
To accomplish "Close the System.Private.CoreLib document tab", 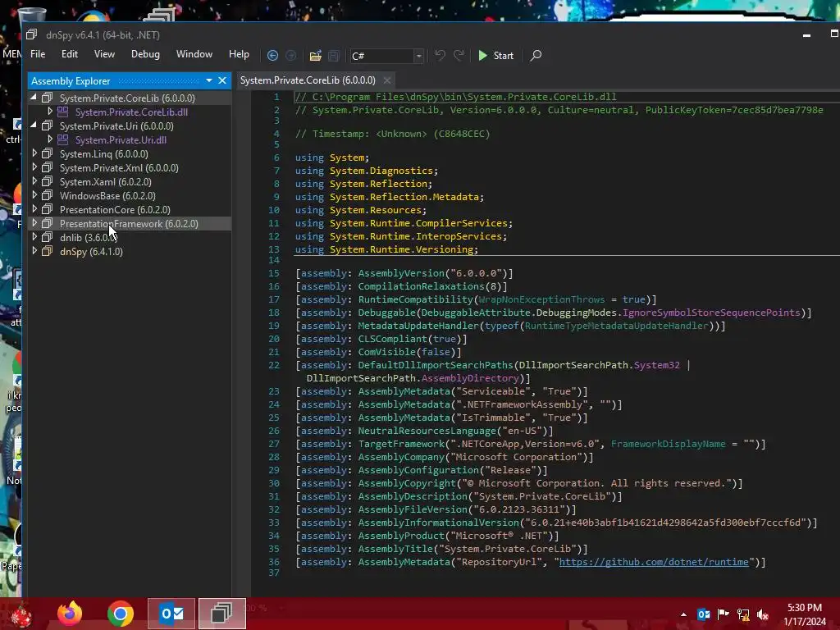I will click(x=387, y=80).
